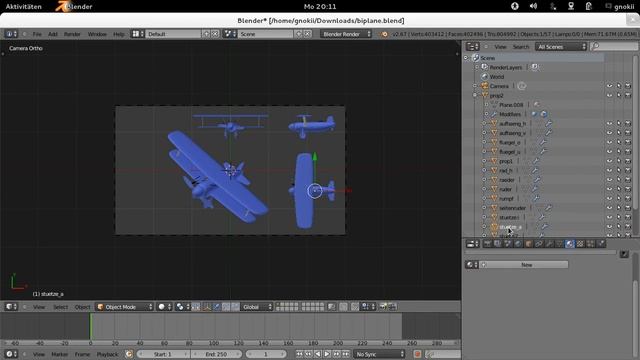The image size is (640, 360).
Task: Toggle renderability camera icon for raeder
Action: click(x=628, y=180)
